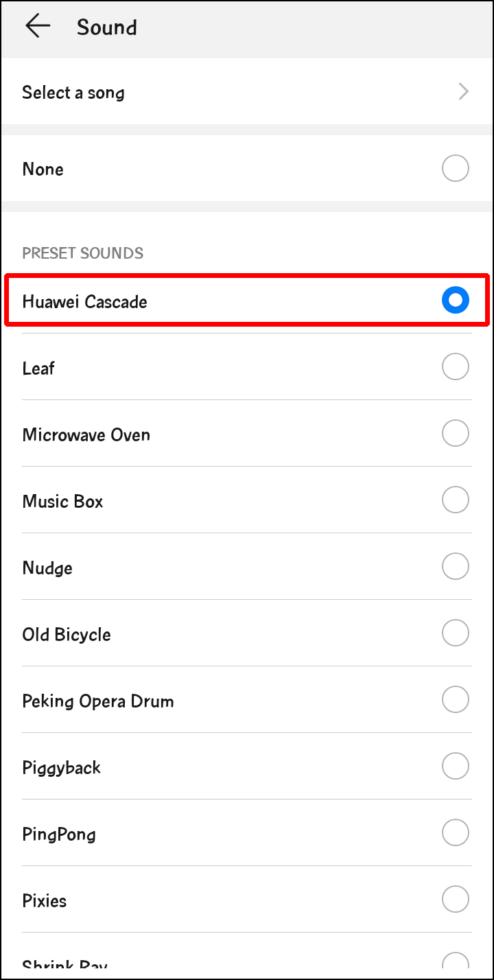Tap the None row label
Viewport: 494px width, 980px height.
click(43, 169)
